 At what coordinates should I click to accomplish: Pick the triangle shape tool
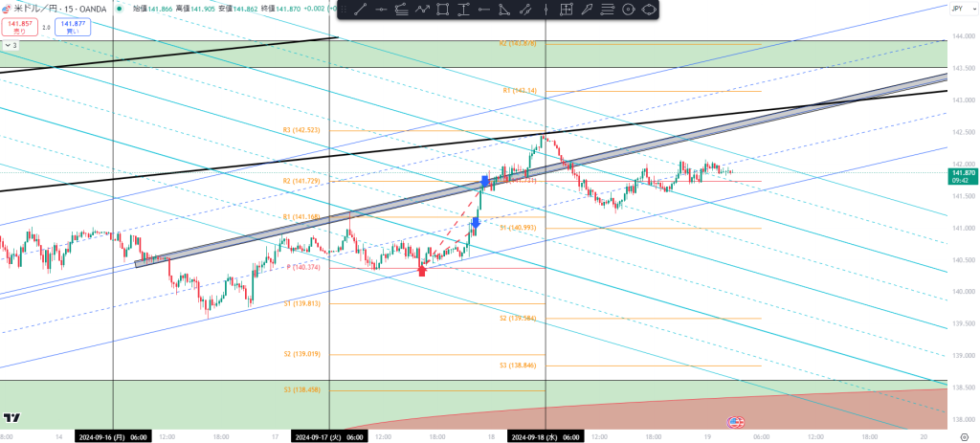504,10
